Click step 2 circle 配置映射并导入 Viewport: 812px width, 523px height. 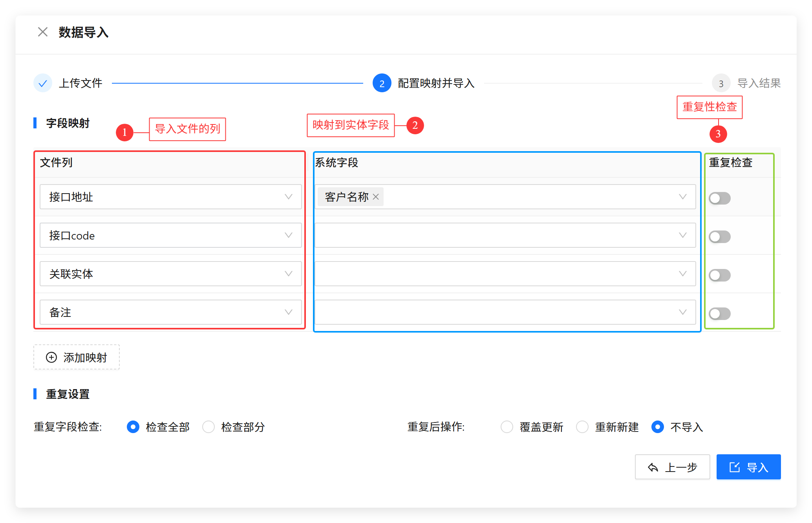coord(382,83)
